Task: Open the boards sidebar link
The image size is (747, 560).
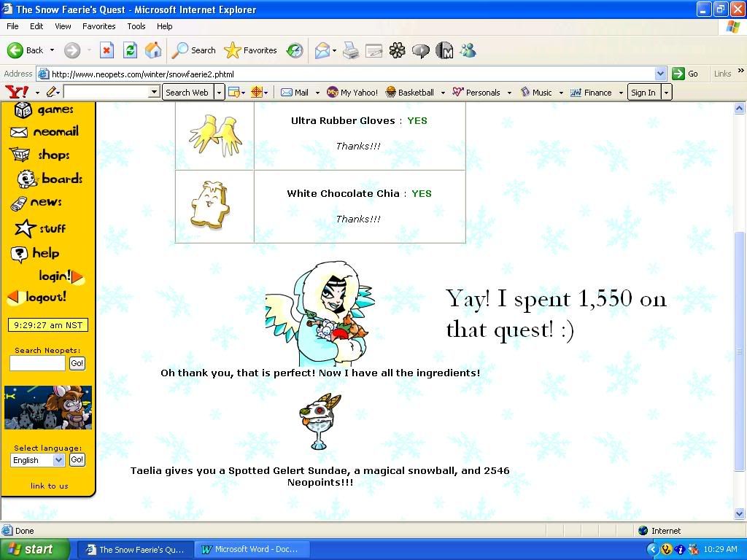Action: coord(50,179)
